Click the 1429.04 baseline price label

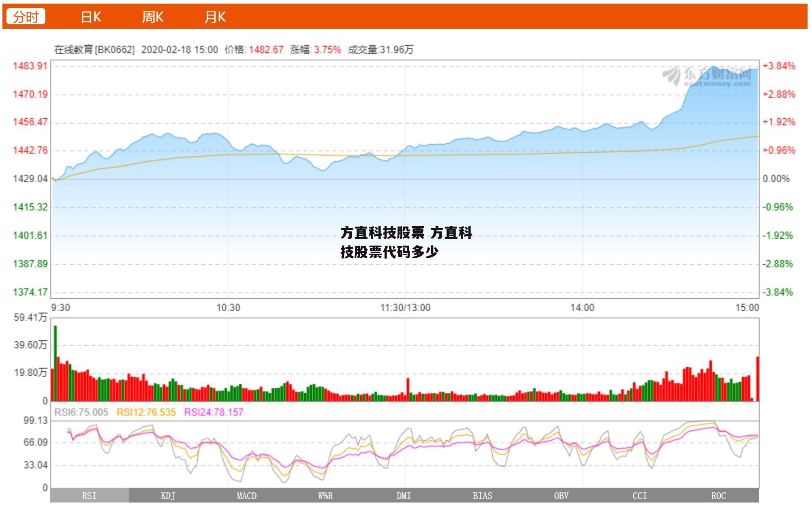click(x=30, y=179)
